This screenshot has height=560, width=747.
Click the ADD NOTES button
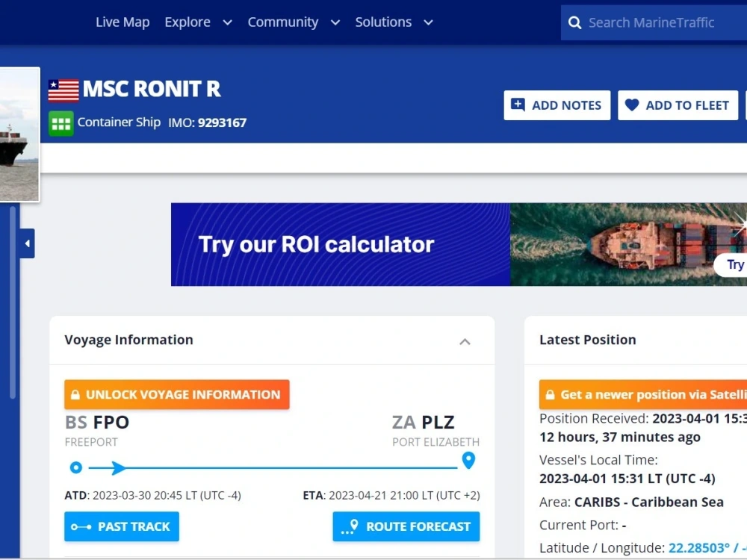tap(557, 105)
